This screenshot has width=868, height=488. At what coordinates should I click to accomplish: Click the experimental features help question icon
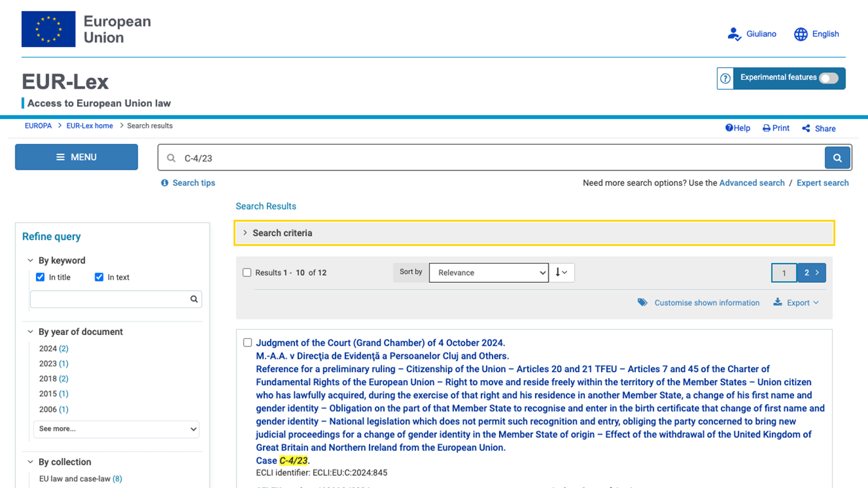[725, 78]
